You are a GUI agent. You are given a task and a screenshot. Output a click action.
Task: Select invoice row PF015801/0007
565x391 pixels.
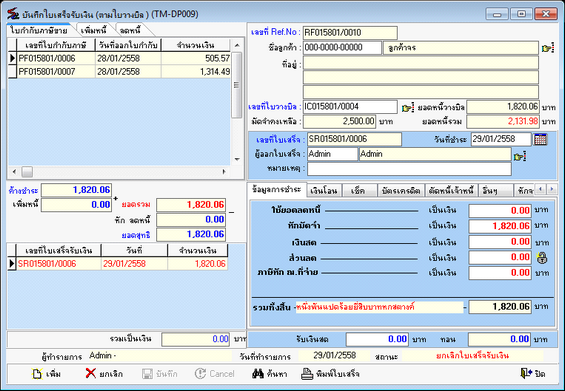119,71
